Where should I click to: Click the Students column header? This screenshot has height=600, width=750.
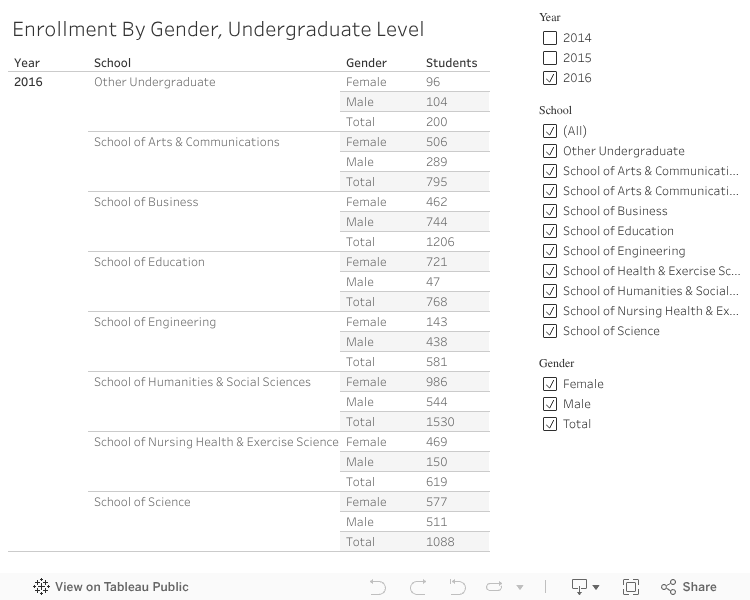(x=451, y=63)
